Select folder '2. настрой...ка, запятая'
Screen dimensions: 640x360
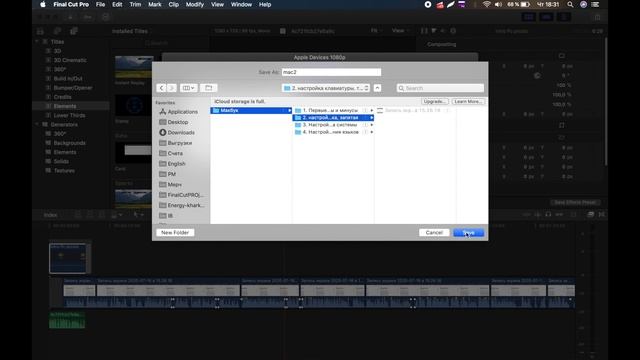333,118
